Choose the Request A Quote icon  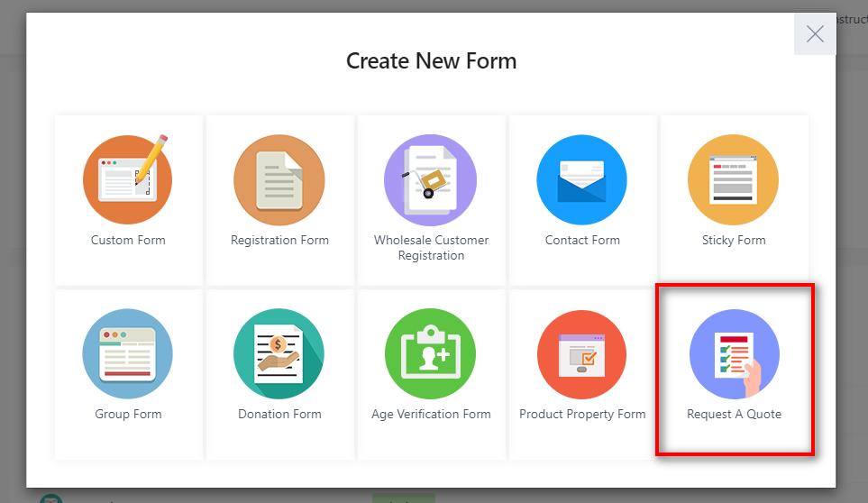(x=734, y=354)
